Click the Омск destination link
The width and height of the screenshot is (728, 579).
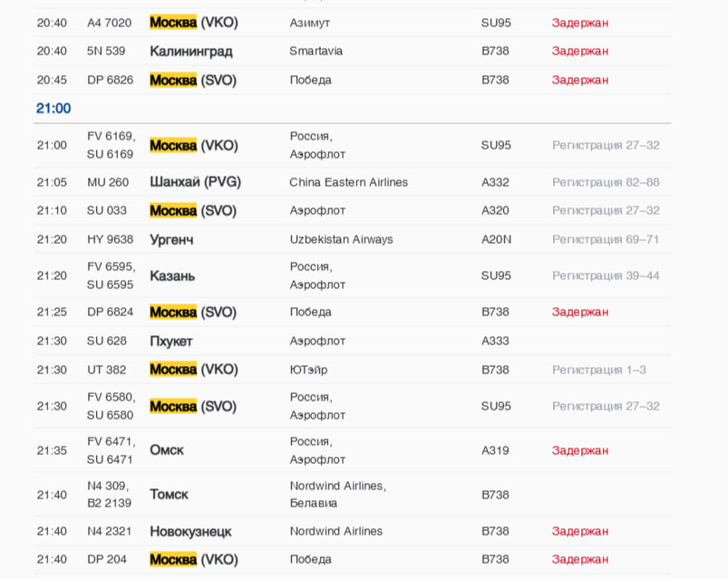click(x=167, y=450)
